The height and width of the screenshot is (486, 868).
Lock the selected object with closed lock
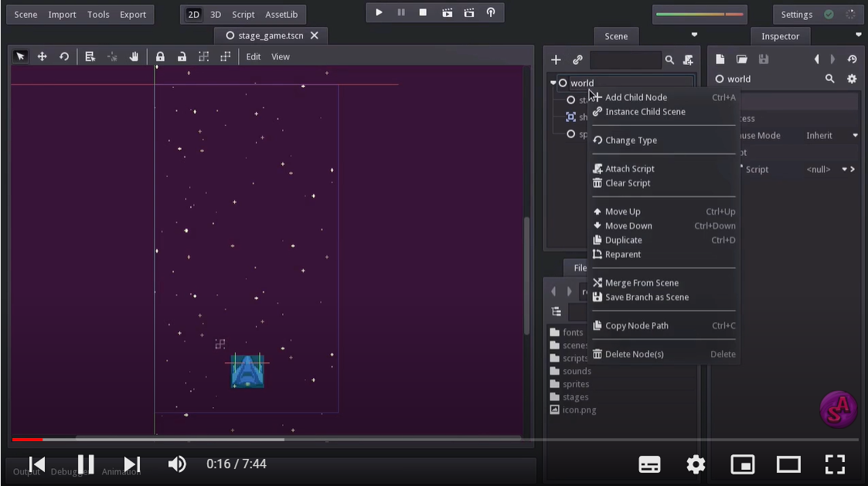[x=160, y=56]
